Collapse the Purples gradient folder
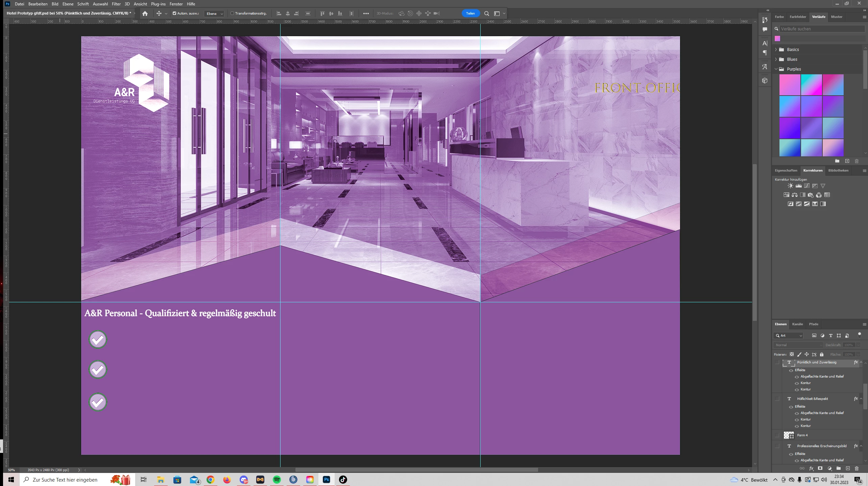Viewport: 868px width, 486px height. [x=776, y=69]
